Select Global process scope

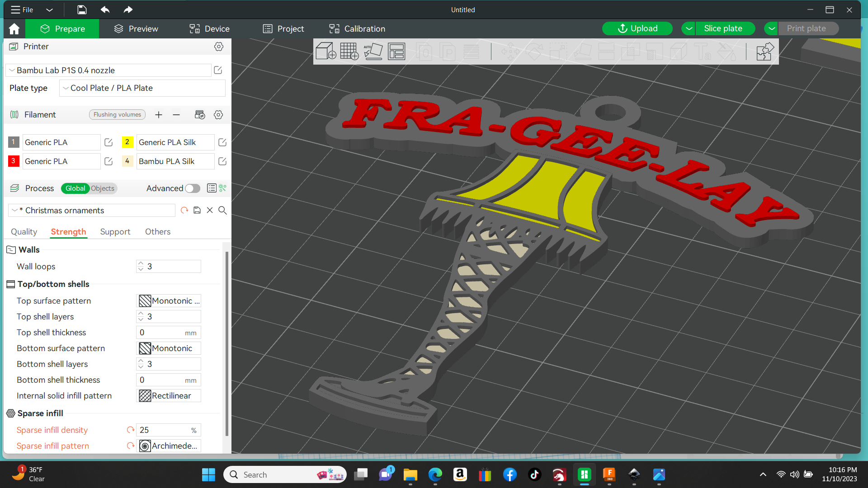click(x=75, y=188)
